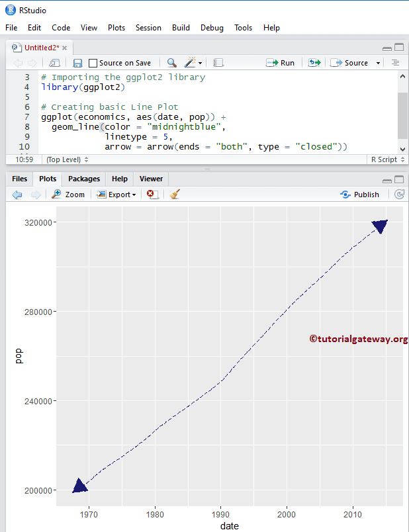Minimize the source editor pane
The height and width of the screenshot is (532, 409).
(387, 48)
